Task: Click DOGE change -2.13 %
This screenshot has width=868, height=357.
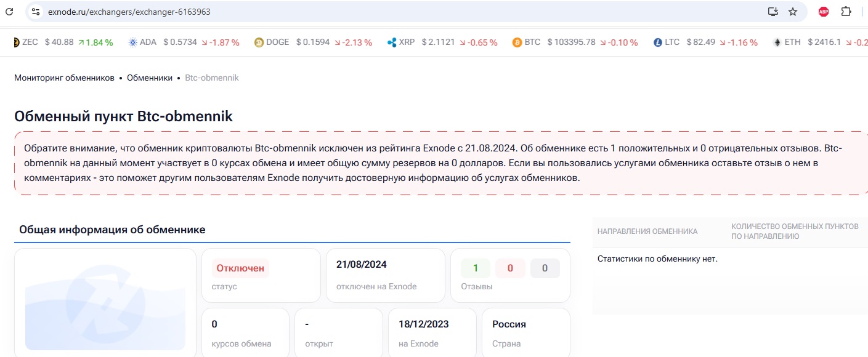Action: point(353,42)
